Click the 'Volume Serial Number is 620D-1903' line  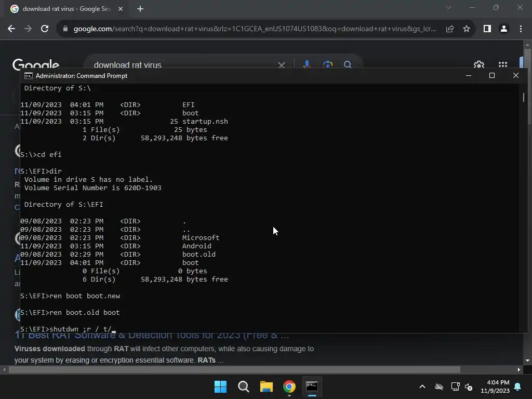coord(93,188)
